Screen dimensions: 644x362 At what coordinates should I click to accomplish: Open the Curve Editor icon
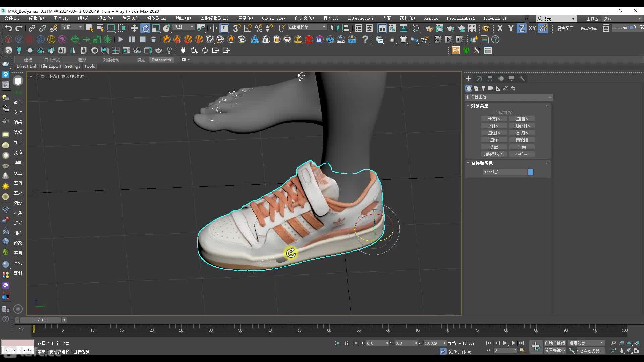click(x=392, y=28)
